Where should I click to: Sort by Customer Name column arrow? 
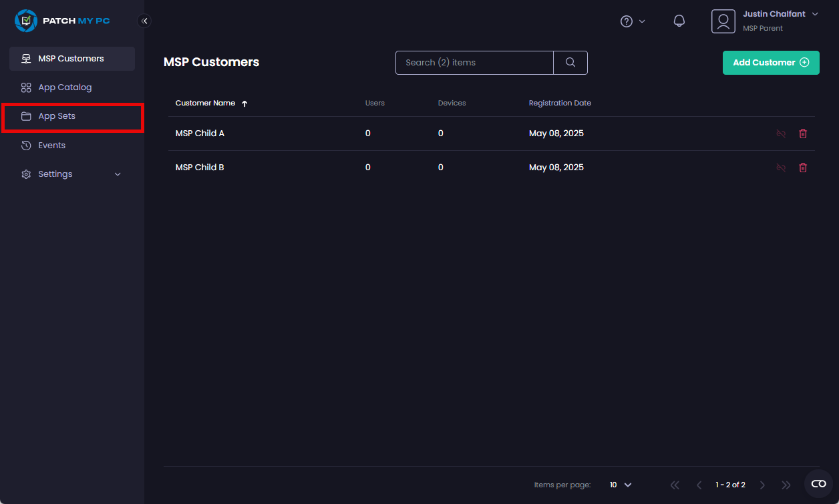(244, 103)
